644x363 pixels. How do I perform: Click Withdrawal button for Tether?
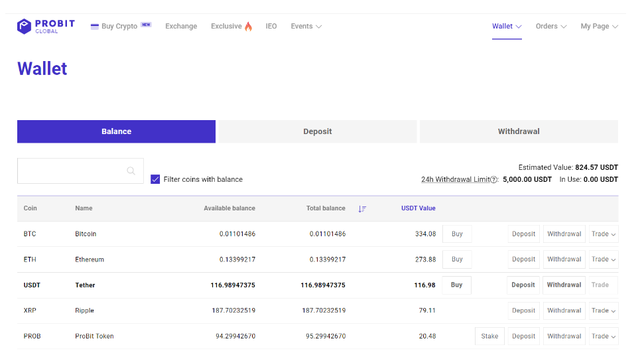(564, 285)
